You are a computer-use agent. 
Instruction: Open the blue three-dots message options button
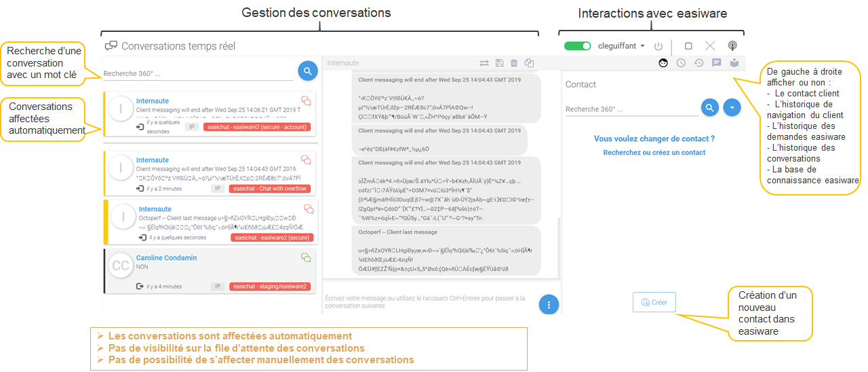(549, 305)
